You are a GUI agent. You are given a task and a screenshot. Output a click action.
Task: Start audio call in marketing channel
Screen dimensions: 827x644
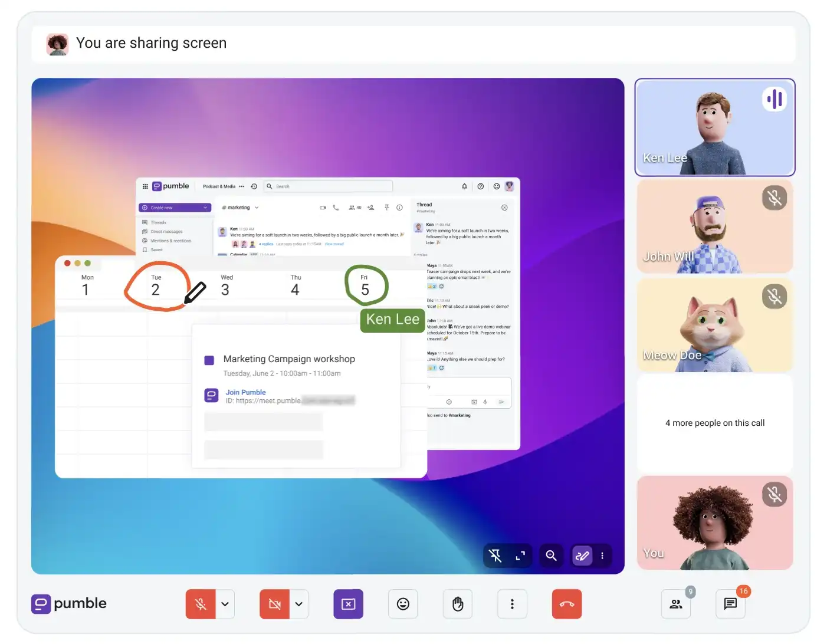336,208
